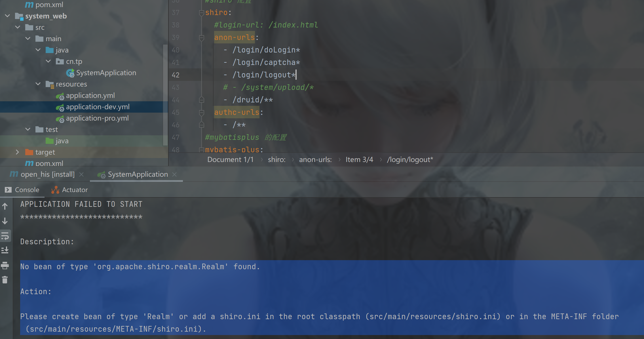Screen dimensions: 644x339
Task: Click fold end marker at line 44
Action: (202, 100)
